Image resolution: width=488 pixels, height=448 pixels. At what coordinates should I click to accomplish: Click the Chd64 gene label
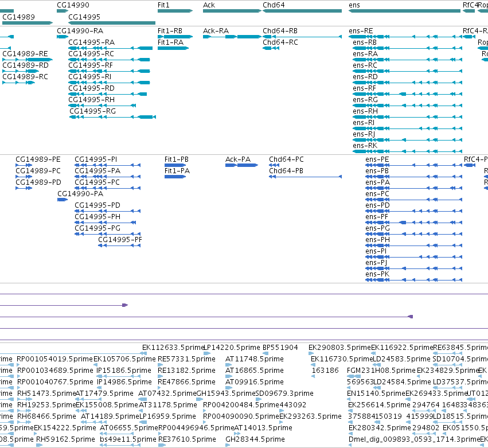click(x=274, y=5)
